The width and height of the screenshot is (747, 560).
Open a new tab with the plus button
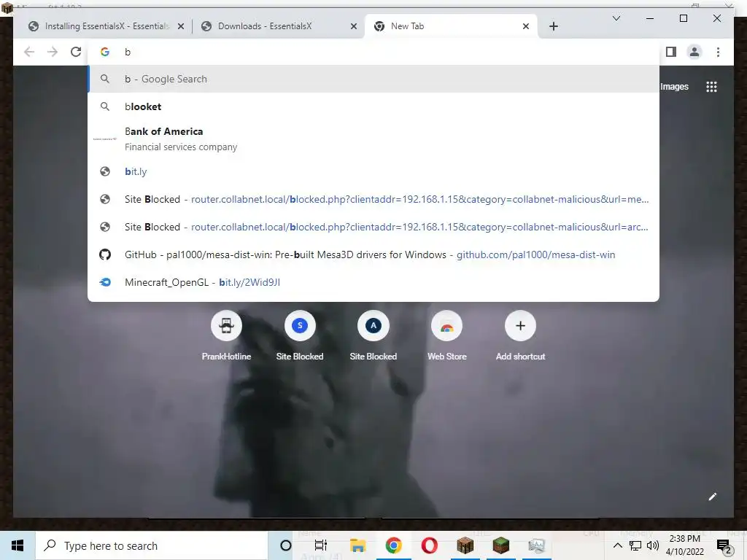pos(553,26)
